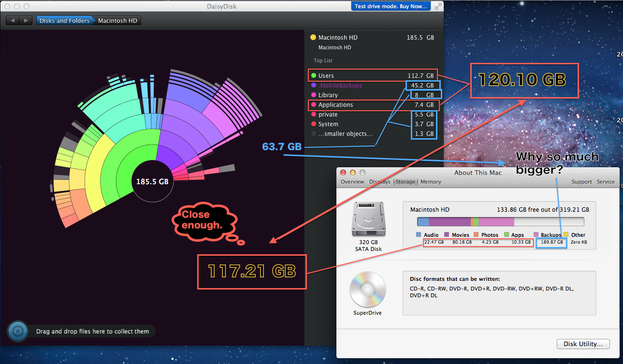This screenshot has width=623, height=364.
Task: Enter full screen in the DaisyDisk window
Action: (437, 6)
